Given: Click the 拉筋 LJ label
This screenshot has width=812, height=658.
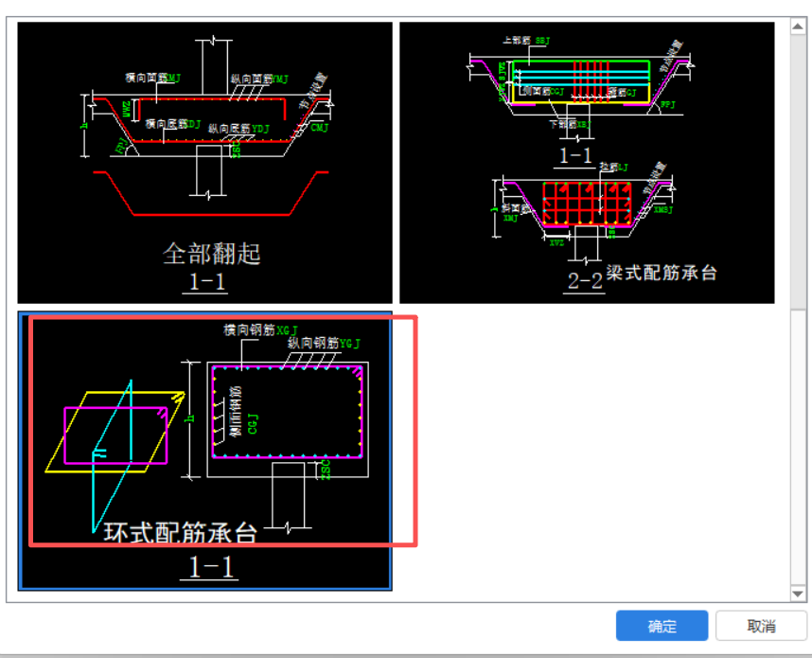Looking at the screenshot, I should (613, 167).
